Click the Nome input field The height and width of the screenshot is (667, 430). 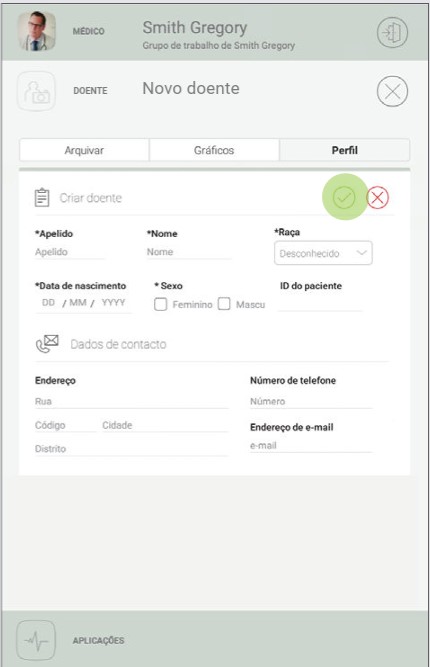(189, 252)
